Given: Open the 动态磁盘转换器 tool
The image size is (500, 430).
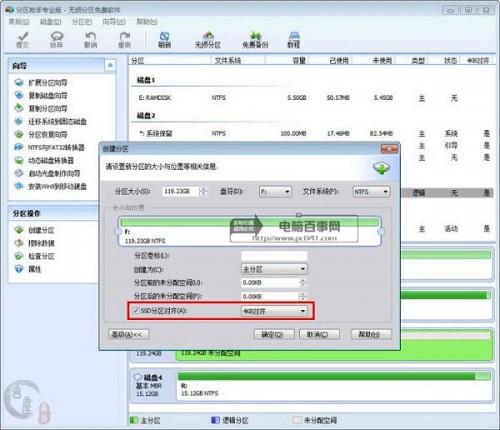Looking at the screenshot, I should click(x=44, y=160).
